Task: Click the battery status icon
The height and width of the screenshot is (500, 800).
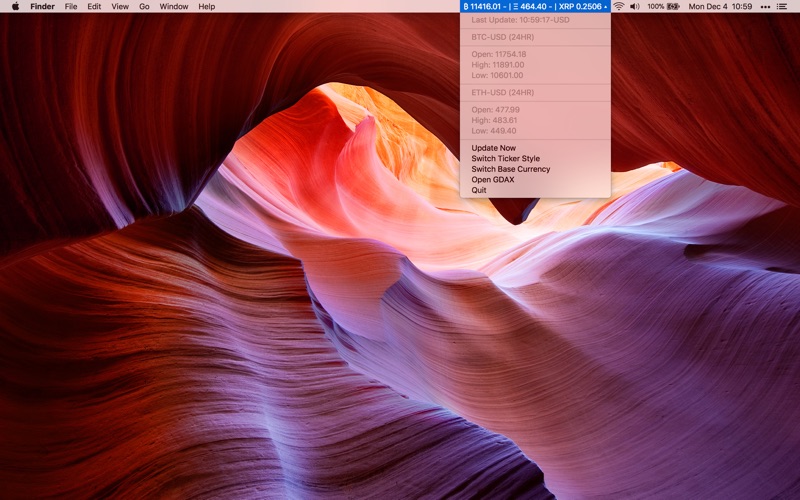Action: tap(673, 6)
